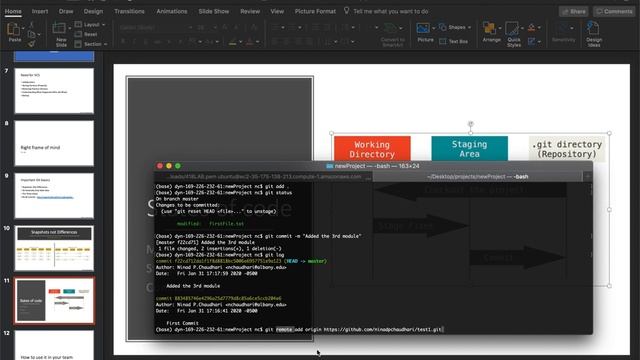Click the Shapes gallery icon
This screenshot has height=360, width=640.
442,27
